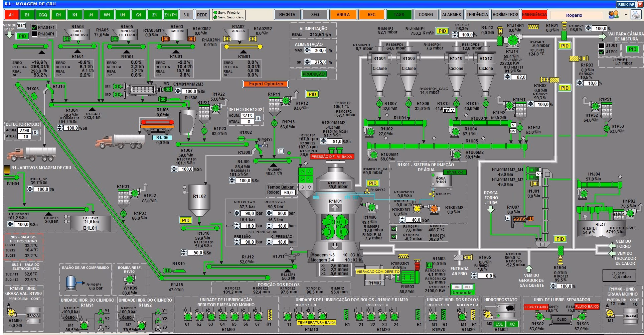Click the R1M90 grease pump icon
644x335 pixels.
[12, 313]
